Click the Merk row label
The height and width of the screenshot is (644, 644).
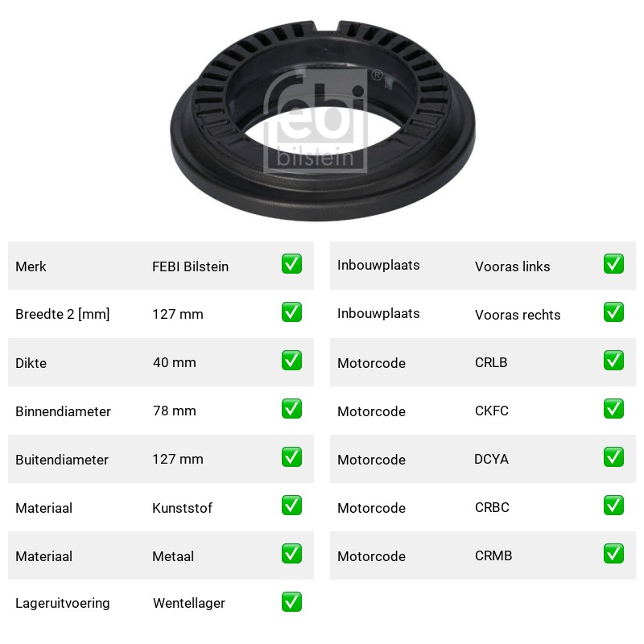(31, 266)
